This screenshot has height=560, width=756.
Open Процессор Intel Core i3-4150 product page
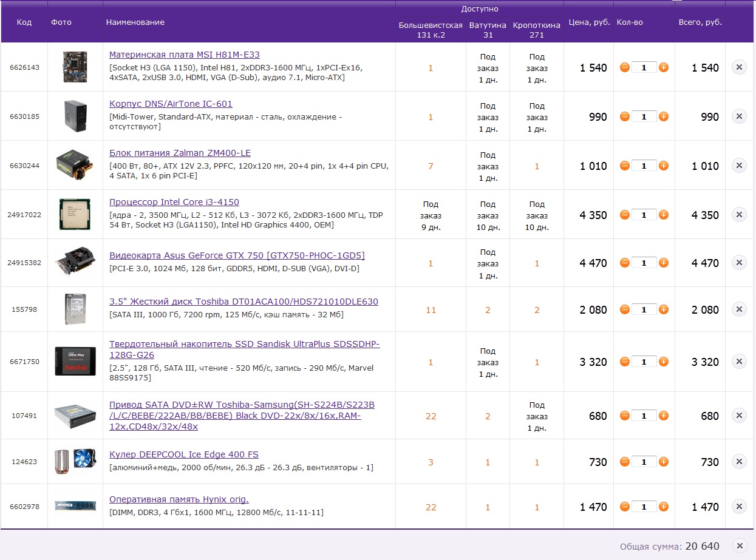click(174, 202)
